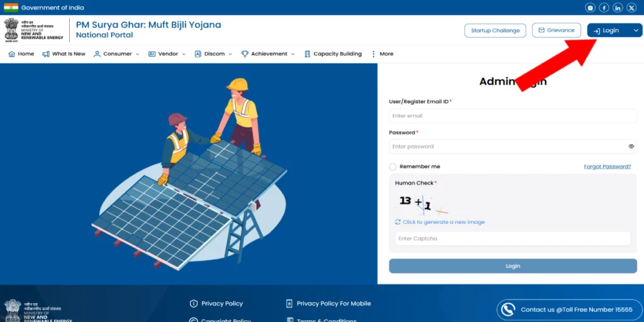Open the X (Twitter) social icon
This screenshot has height=322, width=644.
pos(631,8)
